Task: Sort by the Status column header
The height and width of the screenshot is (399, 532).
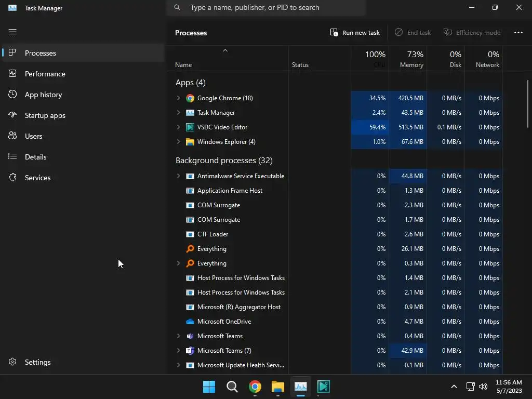Action: pyautogui.click(x=320, y=59)
